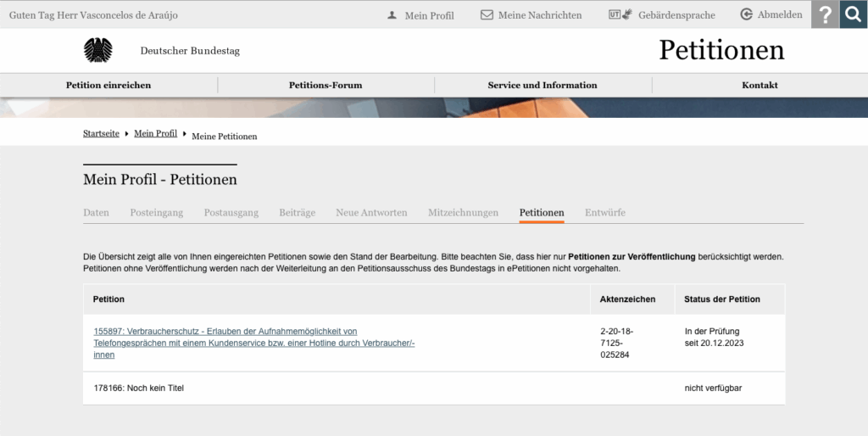Click the Abmelden logout arrow icon
The image size is (868, 436).
click(x=746, y=15)
